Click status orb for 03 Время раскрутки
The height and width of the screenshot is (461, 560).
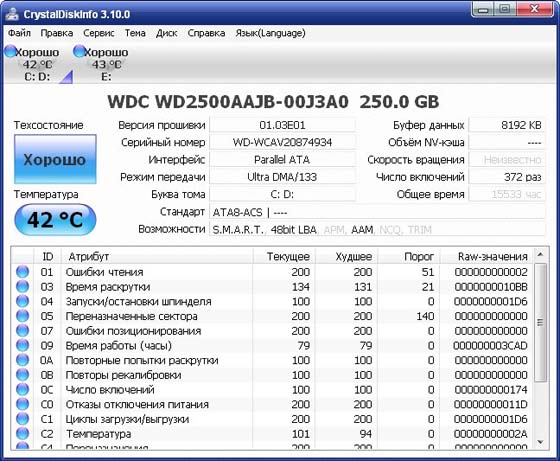coord(22,286)
